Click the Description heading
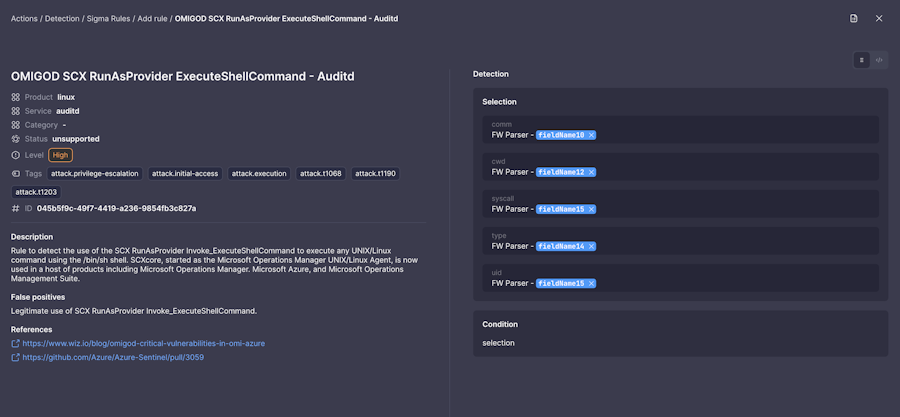Viewport: 900px width, 417px height. [32, 237]
